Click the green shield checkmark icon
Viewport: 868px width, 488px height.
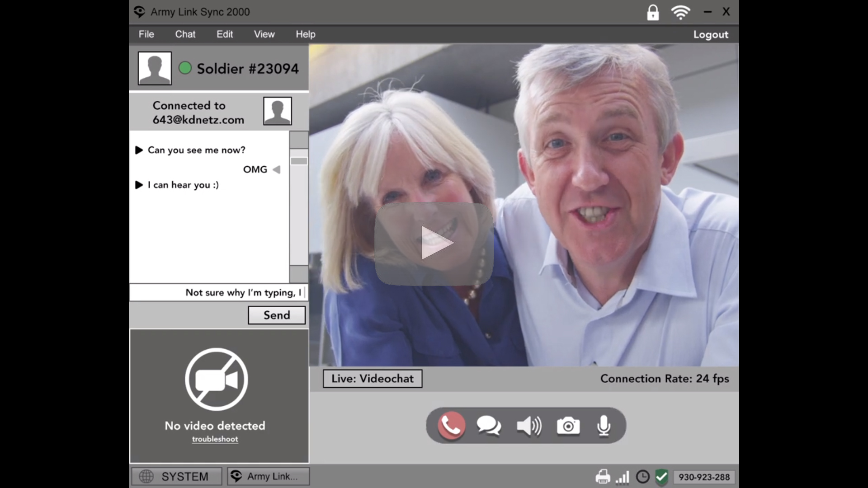[661, 477]
